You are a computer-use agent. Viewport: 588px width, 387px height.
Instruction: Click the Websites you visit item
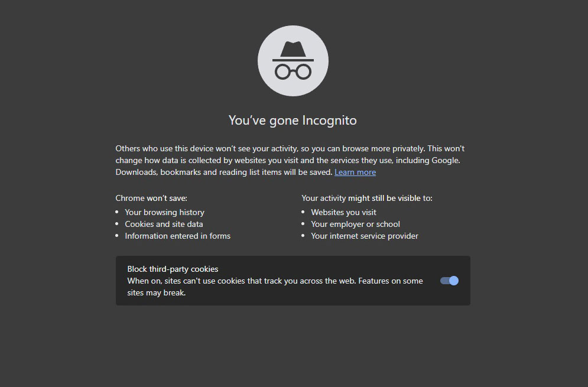pos(343,212)
